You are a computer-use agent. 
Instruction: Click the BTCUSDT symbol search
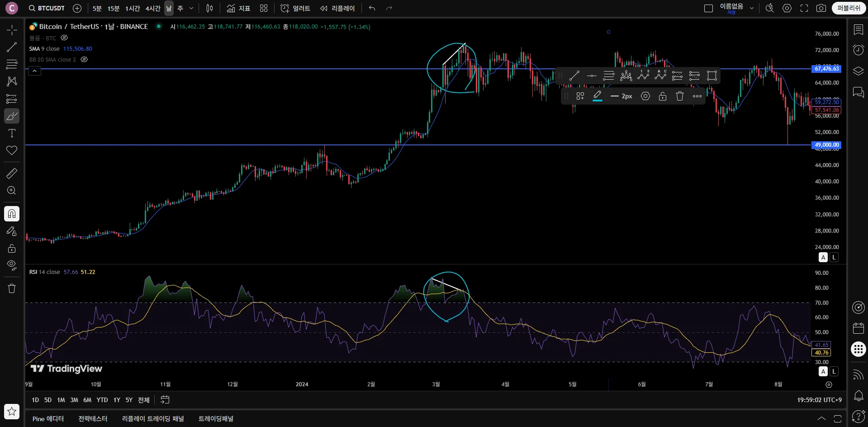(x=47, y=8)
